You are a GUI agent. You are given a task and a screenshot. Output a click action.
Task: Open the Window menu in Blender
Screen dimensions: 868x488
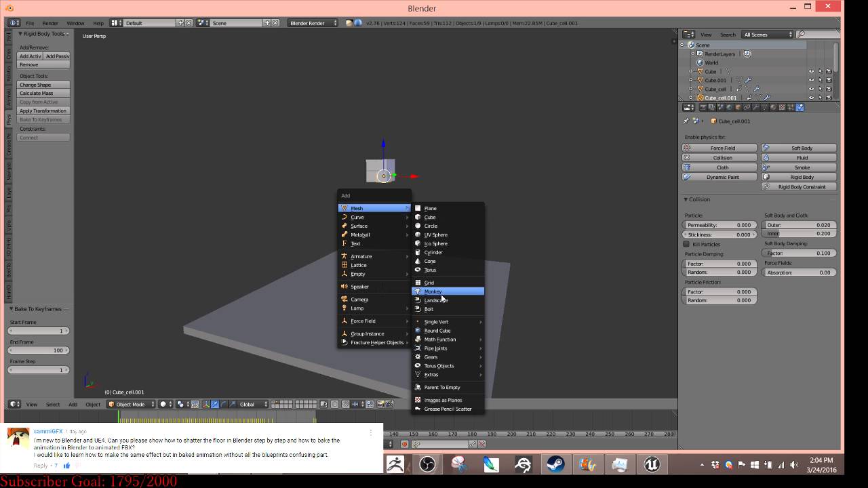(x=75, y=23)
